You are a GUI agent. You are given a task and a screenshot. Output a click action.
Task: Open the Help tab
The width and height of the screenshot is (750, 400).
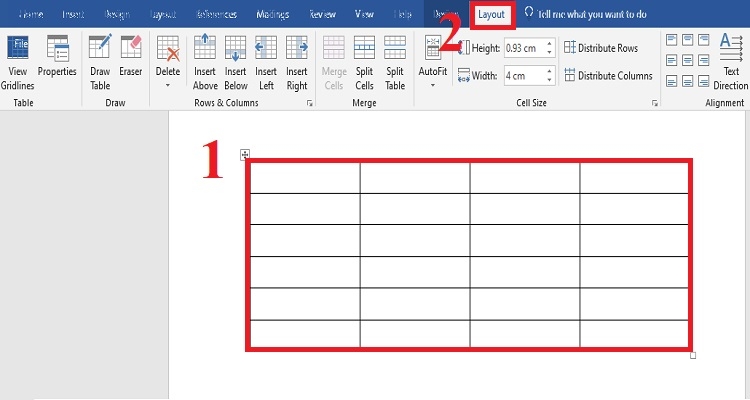pyautogui.click(x=402, y=14)
